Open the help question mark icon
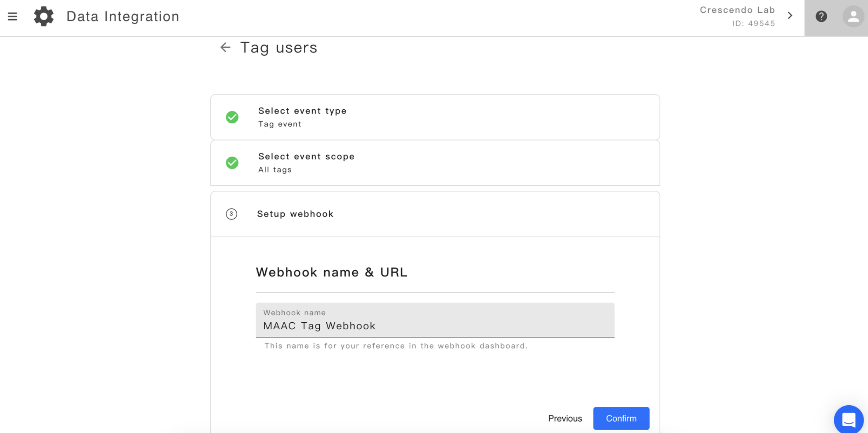Screen dimensions: 868x433 click(821, 16)
